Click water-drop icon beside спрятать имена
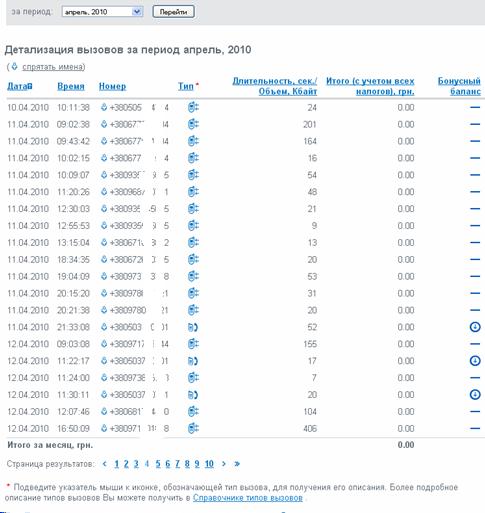The width and height of the screenshot is (485, 513). tap(14, 66)
